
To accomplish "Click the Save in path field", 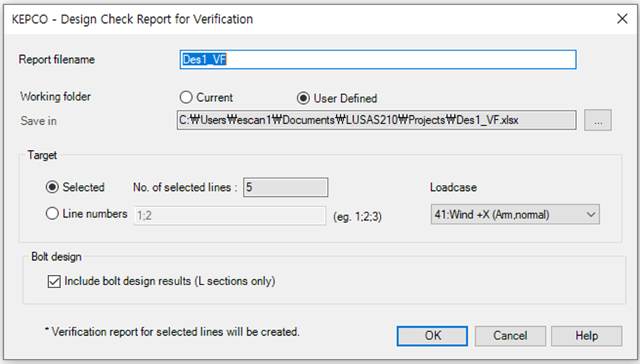I will tap(376, 120).
